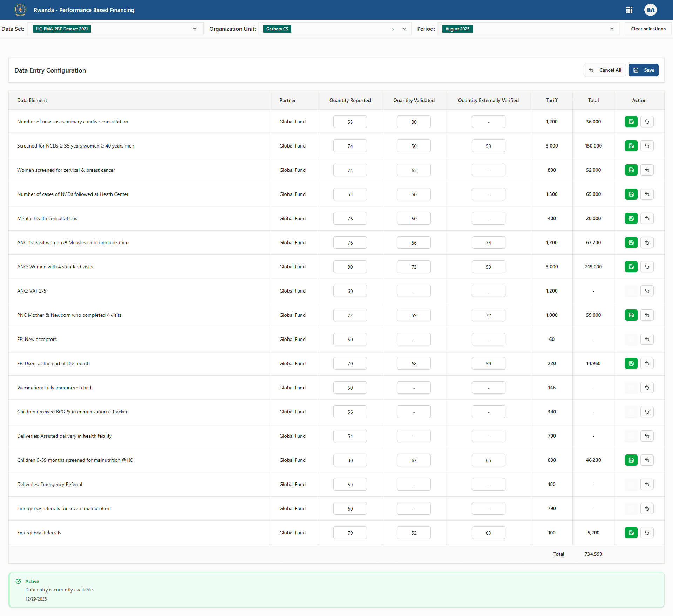Edit Quantity Reported for Women screened cervical cancer
Screen dimensions: 673x616
coord(350,170)
